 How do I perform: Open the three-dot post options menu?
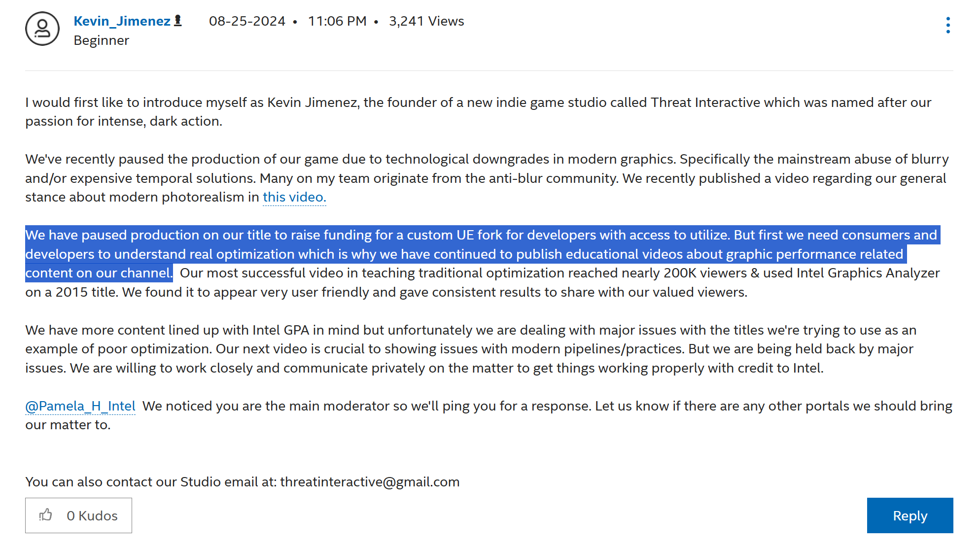click(x=947, y=25)
